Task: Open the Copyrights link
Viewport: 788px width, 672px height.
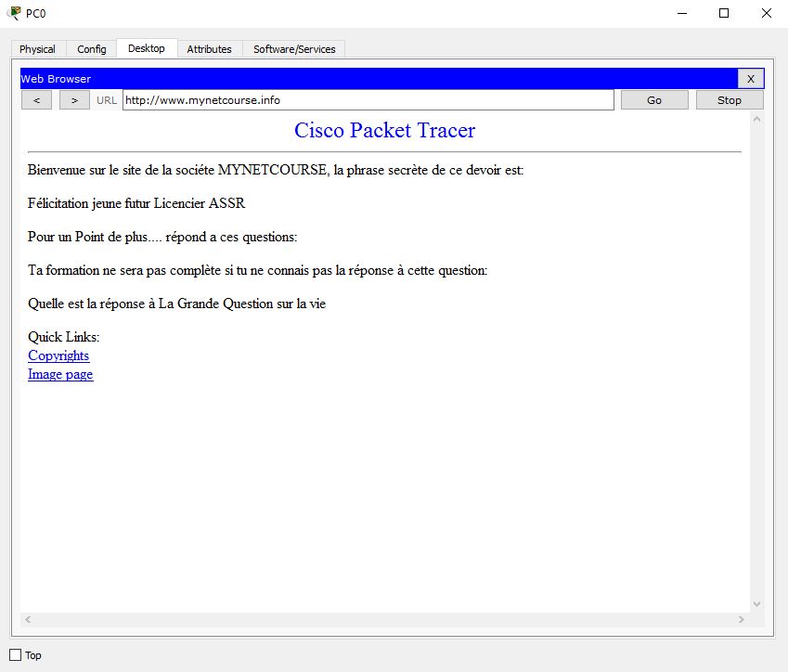Action: 58,355
